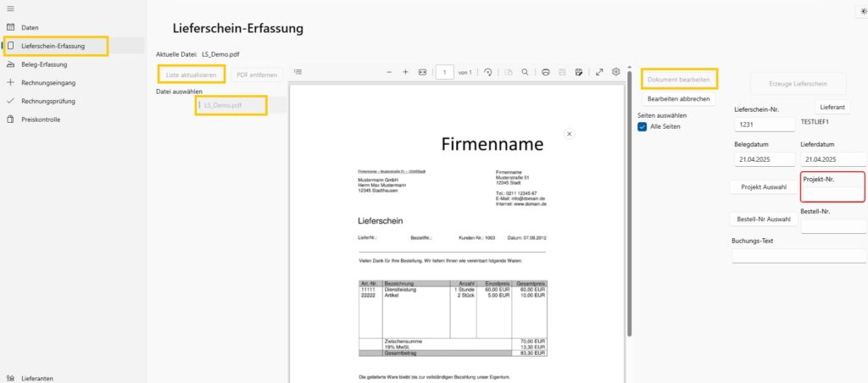
Task: Toggle PDF viewer outline sidebar
Action: point(298,72)
